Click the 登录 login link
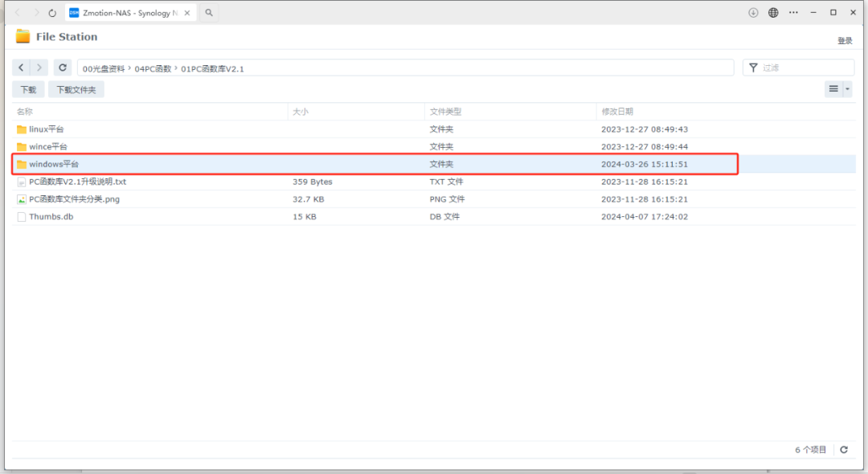This screenshot has width=868, height=474. click(x=845, y=39)
